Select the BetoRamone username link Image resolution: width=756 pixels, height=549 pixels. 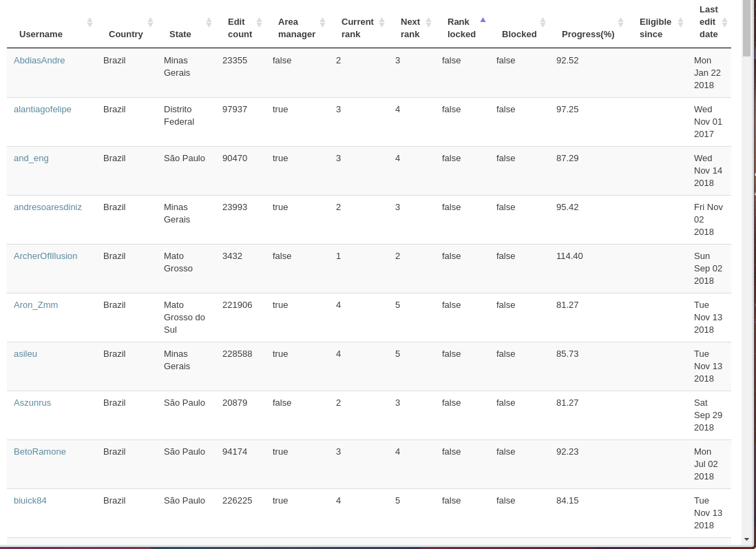(x=40, y=452)
